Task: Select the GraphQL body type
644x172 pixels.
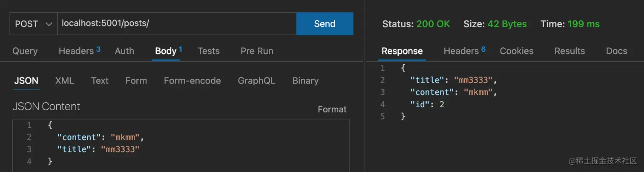Action: [256, 80]
